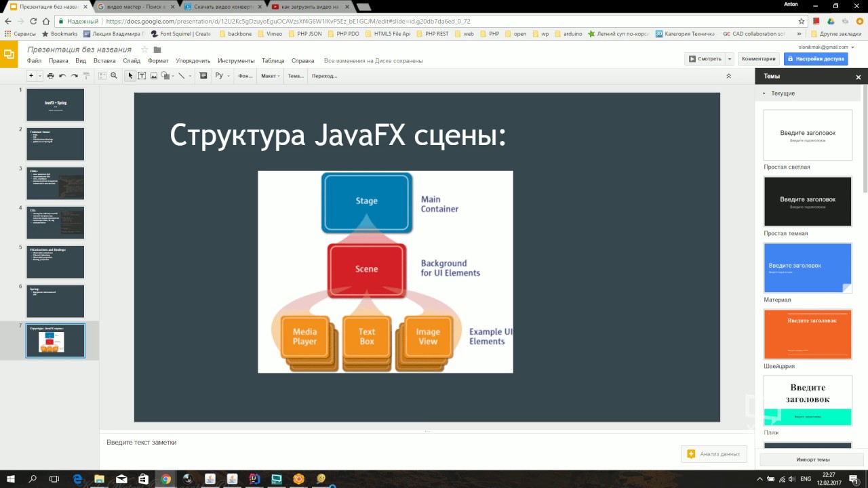The width and height of the screenshot is (868, 488).
Task: Collapse the menus with double chevron
Action: (x=729, y=76)
